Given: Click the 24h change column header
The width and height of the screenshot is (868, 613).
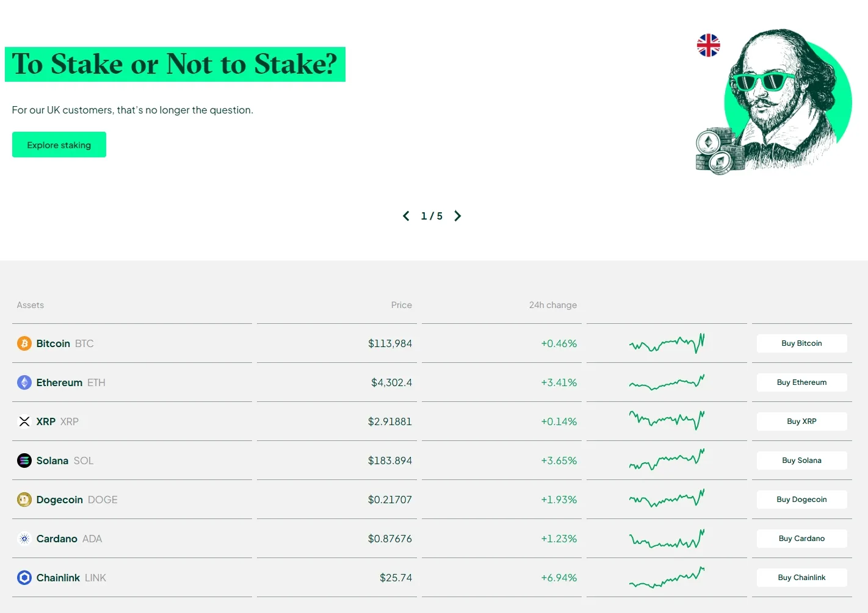Looking at the screenshot, I should point(552,305).
